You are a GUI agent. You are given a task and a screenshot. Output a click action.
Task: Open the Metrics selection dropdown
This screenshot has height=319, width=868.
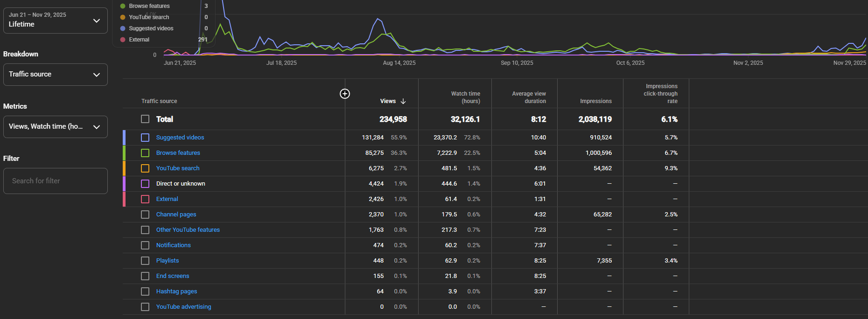coord(55,127)
